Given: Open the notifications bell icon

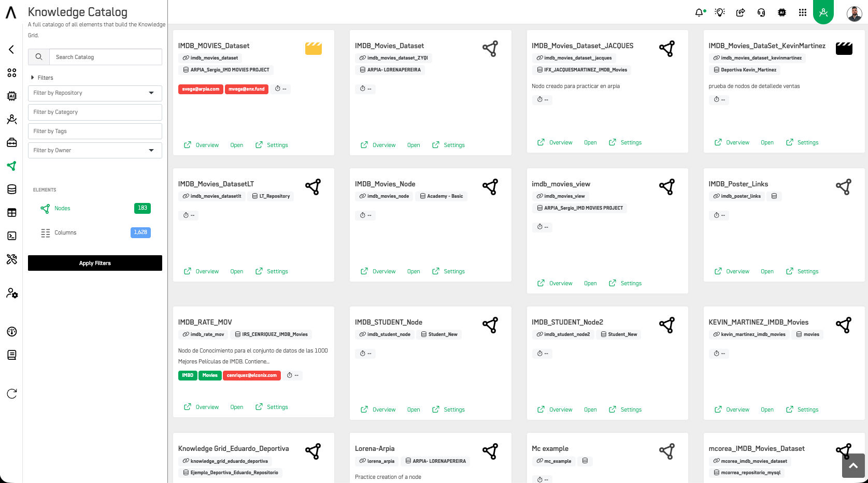Looking at the screenshot, I should [700, 12].
